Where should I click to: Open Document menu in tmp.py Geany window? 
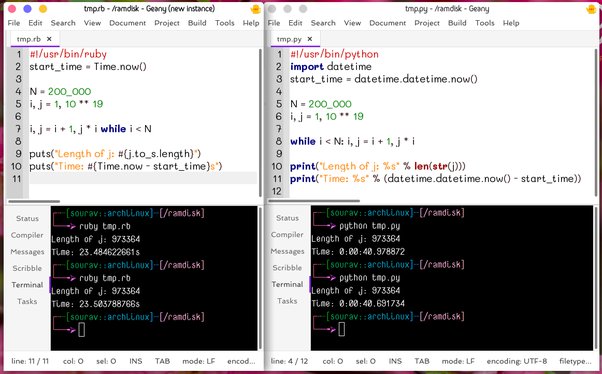(387, 23)
